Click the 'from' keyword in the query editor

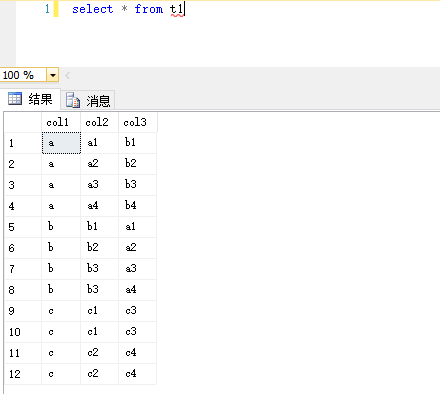click(x=149, y=9)
